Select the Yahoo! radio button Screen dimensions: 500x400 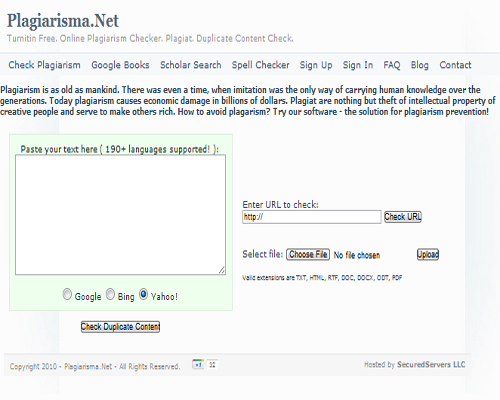tap(143, 294)
